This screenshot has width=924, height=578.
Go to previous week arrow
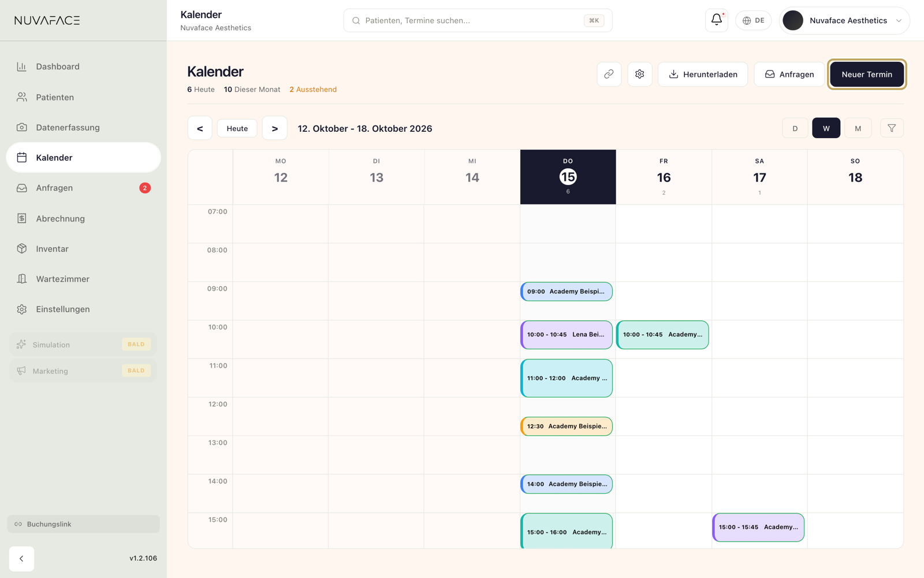(200, 128)
